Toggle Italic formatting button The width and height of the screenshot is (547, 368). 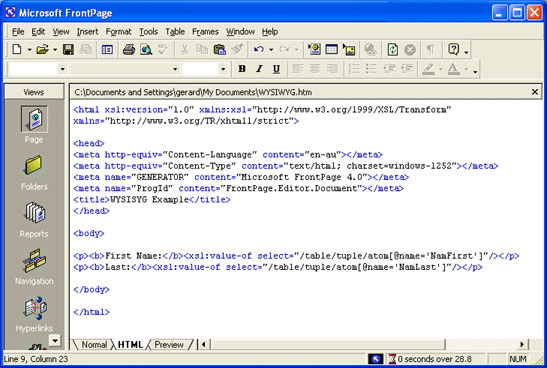coord(259,69)
